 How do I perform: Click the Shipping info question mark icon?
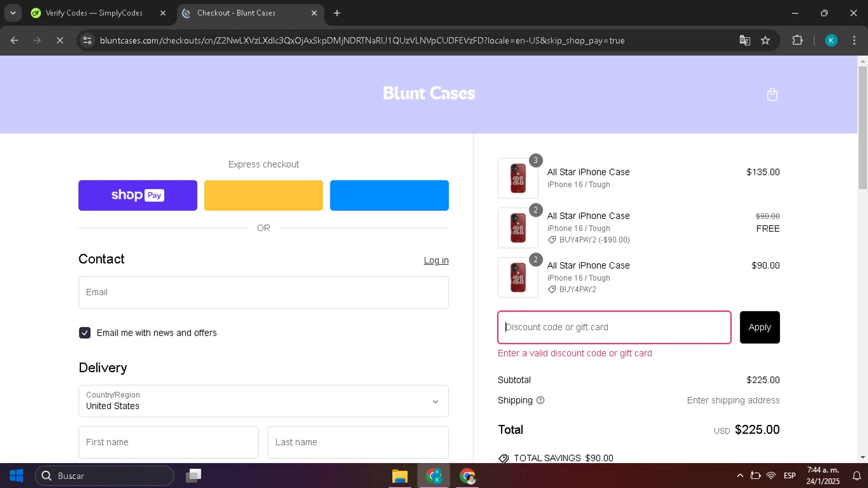540,400
